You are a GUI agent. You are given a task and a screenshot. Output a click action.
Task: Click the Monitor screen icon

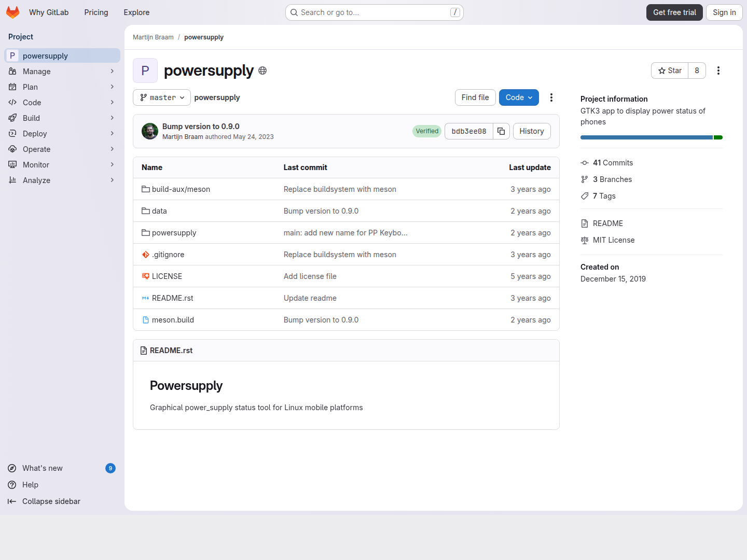tap(12, 165)
